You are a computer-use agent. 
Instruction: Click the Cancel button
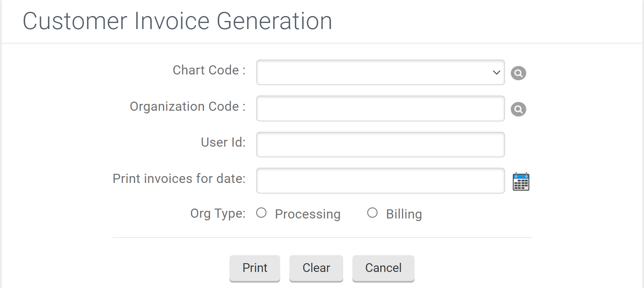[x=383, y=268]
